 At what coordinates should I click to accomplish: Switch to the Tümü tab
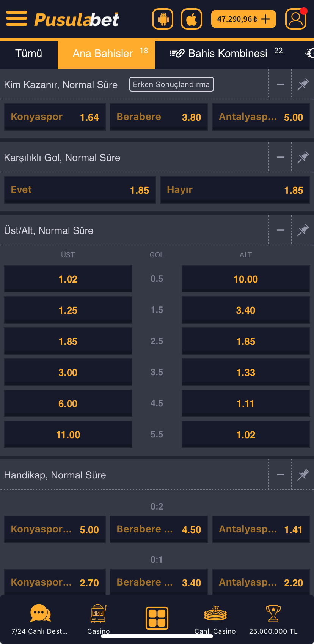29,54
